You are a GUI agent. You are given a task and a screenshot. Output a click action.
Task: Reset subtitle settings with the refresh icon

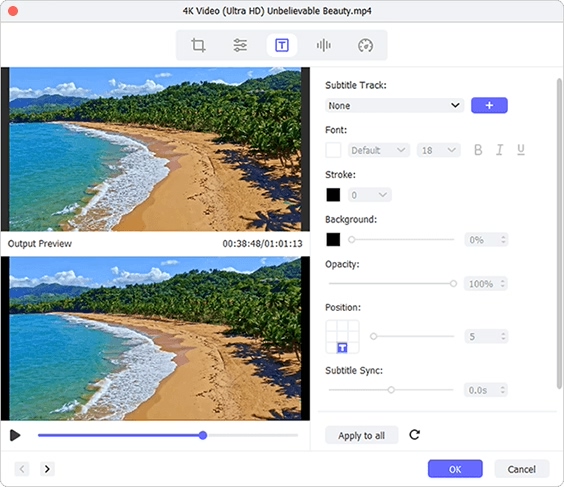point(414,435)
